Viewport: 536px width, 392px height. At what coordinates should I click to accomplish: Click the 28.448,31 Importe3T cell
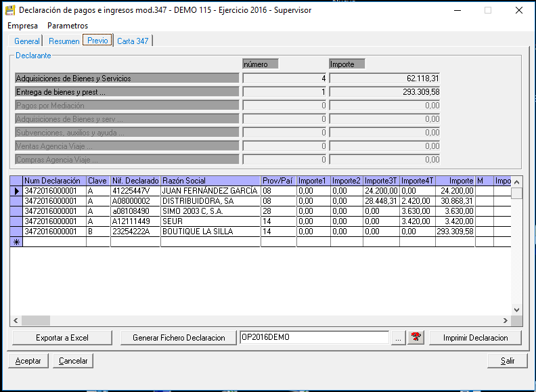point(381,201)
